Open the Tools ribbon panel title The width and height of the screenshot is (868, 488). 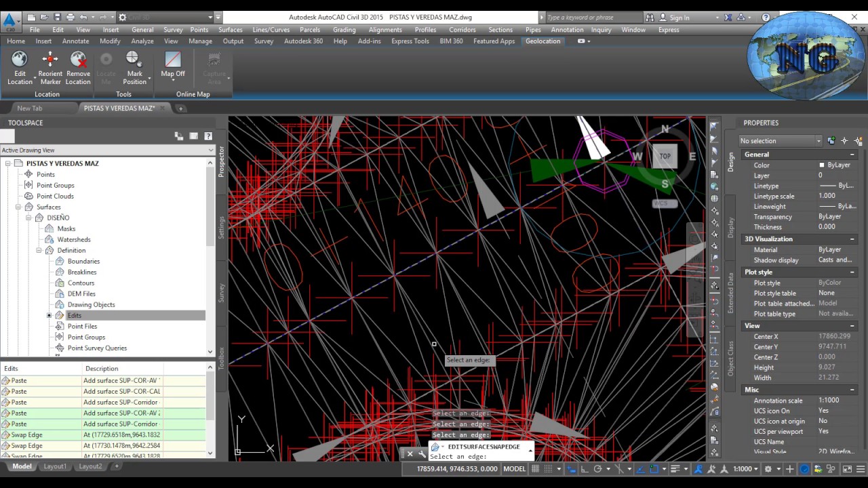click(x=123, y=94)
